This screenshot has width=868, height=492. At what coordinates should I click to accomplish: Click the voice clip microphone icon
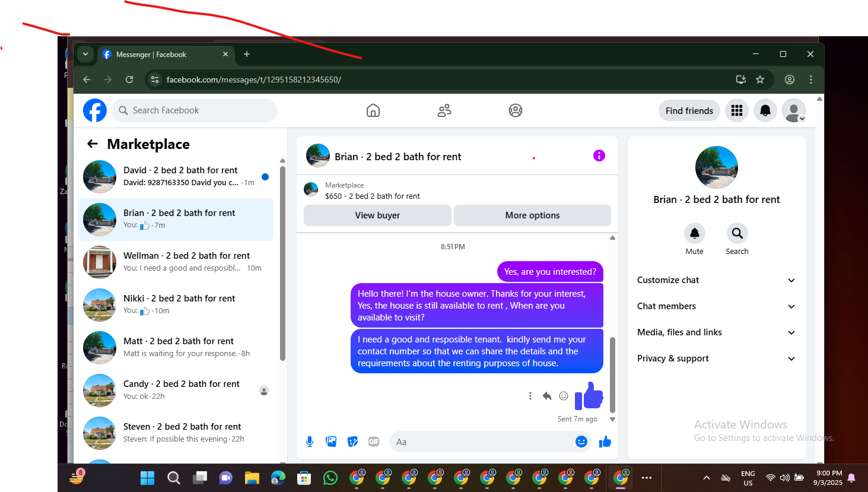pos(310,442)
